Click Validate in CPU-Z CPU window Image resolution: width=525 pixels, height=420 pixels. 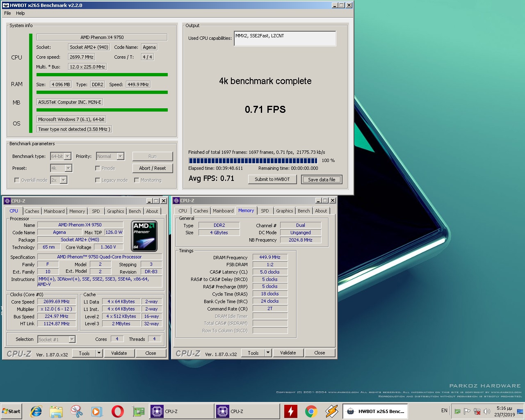coord(119,353)
